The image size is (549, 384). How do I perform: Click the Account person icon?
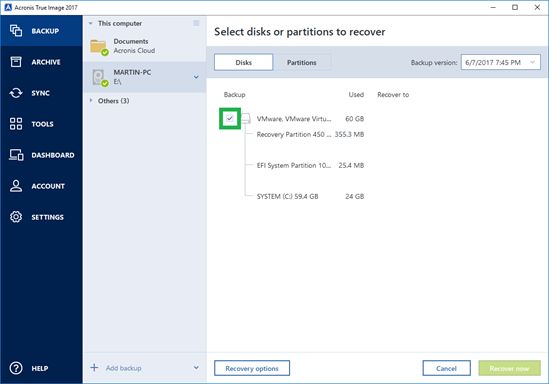tap(16, 186)
